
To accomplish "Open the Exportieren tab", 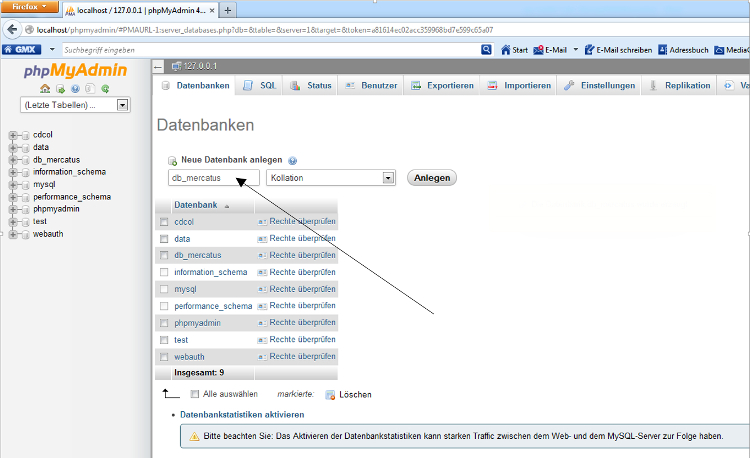I will tap(442, 86).
